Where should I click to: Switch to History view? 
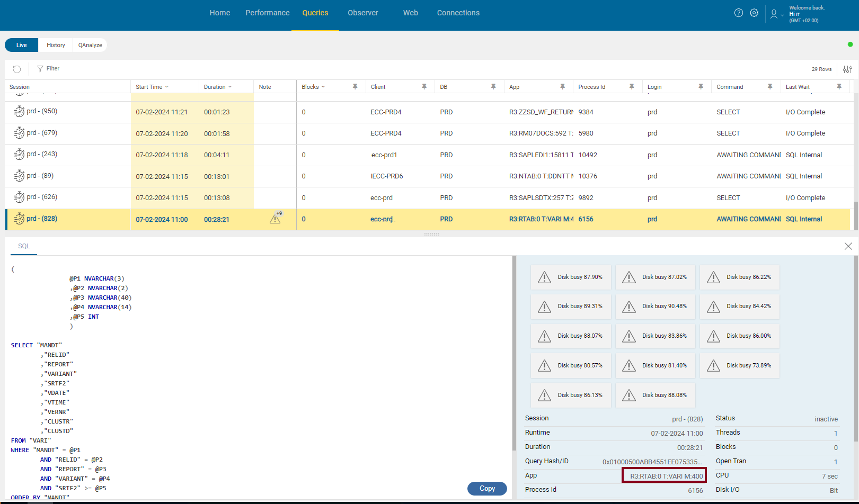pyautogui.click(x=56, y=45)
